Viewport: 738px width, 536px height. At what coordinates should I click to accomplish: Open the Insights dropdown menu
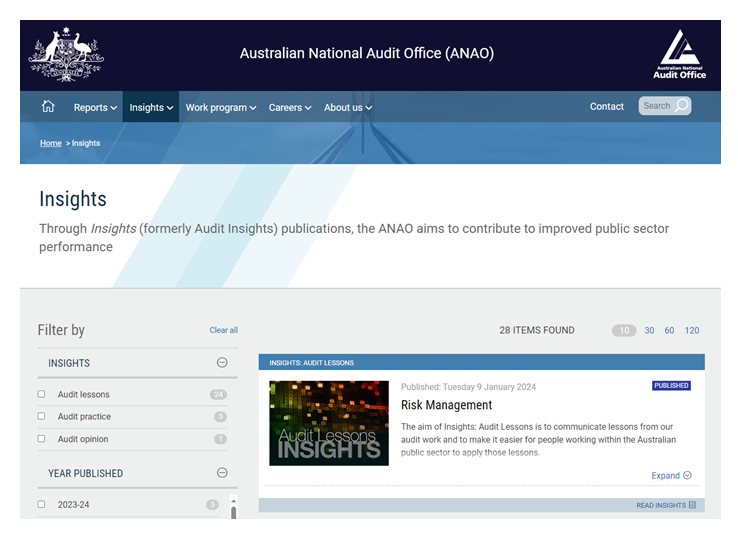(x=151, y=107)
